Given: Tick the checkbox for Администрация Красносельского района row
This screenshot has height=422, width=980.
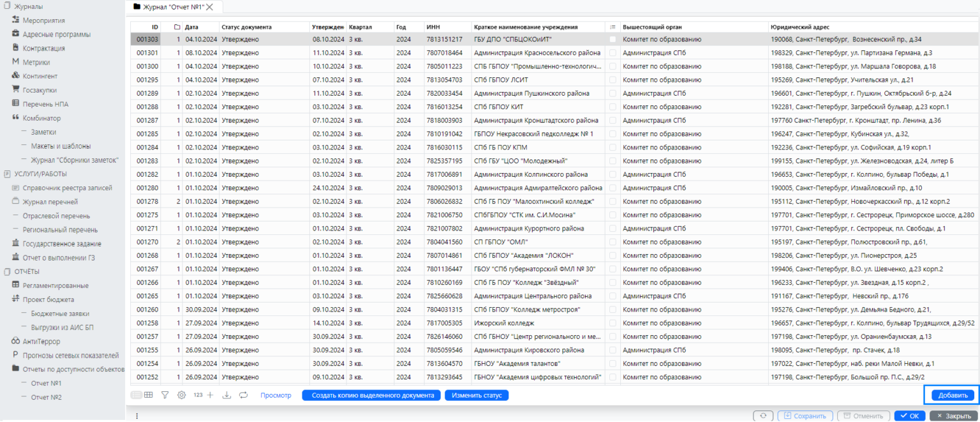Looking at the screenshot, I should point(612,53).
